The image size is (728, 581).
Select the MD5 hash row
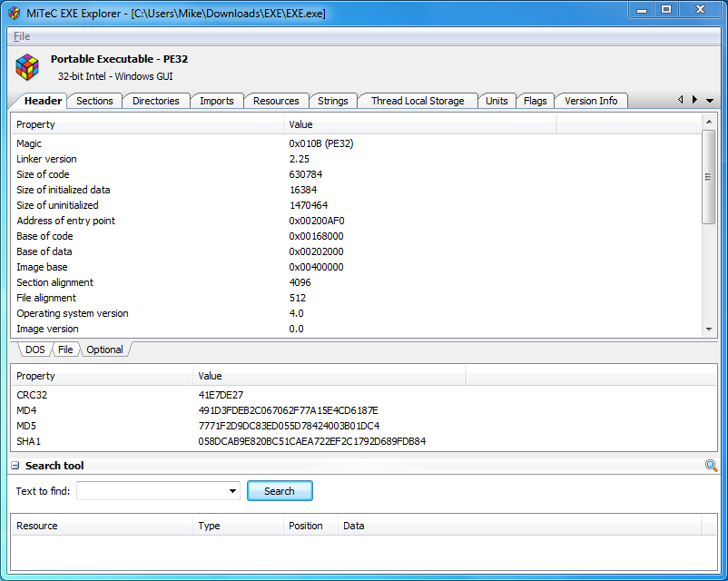pyautogui.click(x=364, y=426)
